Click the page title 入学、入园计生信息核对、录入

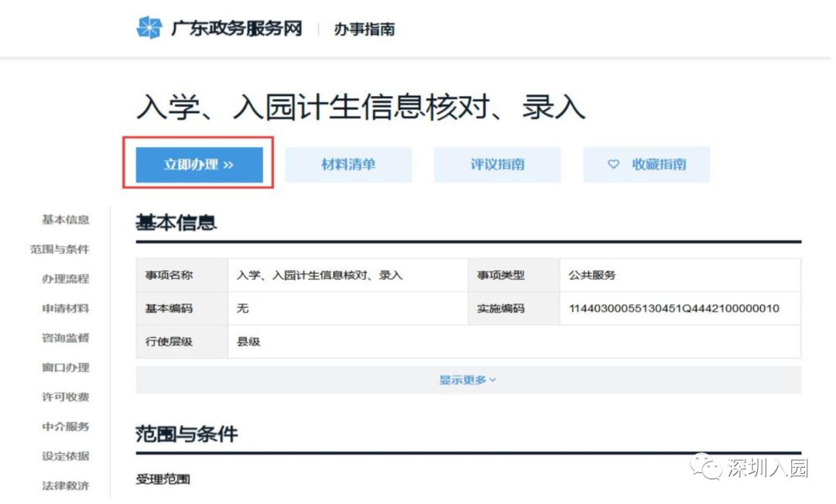coord(361,105)
